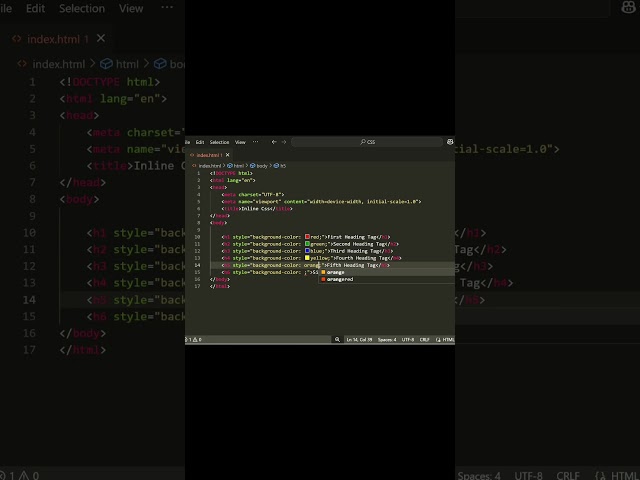The image size is (640, 480).
Task: Click the blue color swatch on line 12
Action: 307,251
